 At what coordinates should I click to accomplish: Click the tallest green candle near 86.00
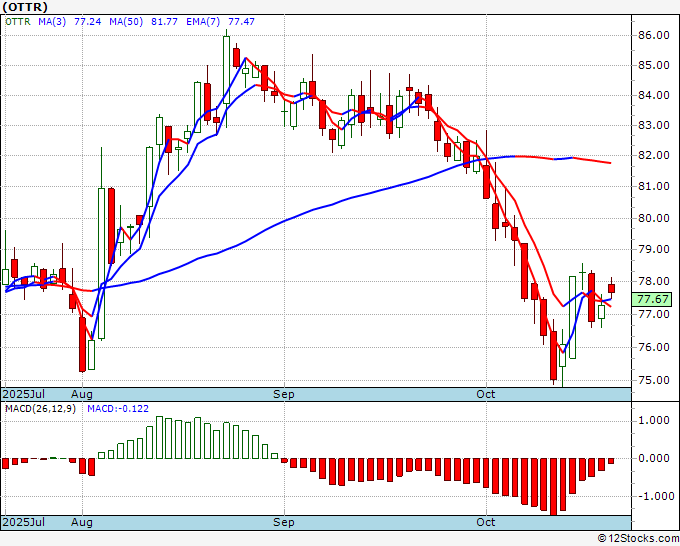coord(226,70)
